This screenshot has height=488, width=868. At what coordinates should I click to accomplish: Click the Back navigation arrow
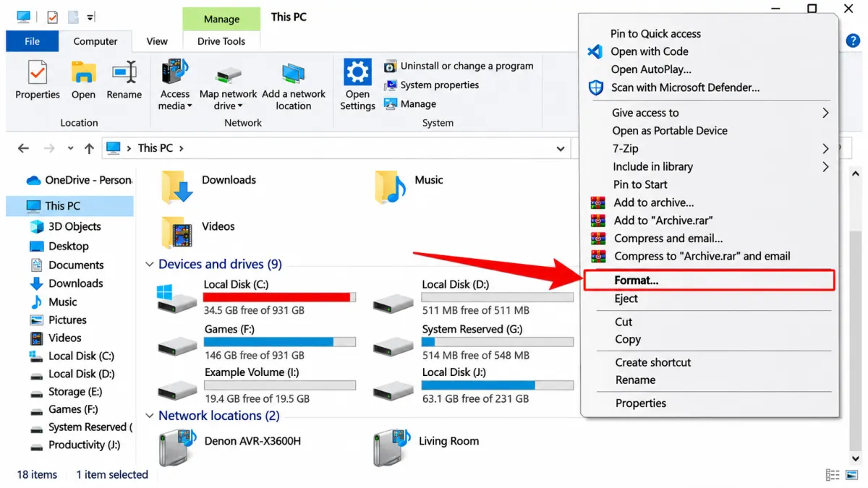(x=23, y=148)
